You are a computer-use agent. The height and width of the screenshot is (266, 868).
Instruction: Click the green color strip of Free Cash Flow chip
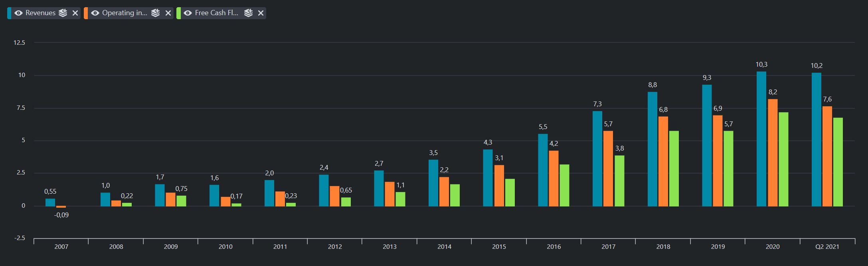(x=178, y=13)
